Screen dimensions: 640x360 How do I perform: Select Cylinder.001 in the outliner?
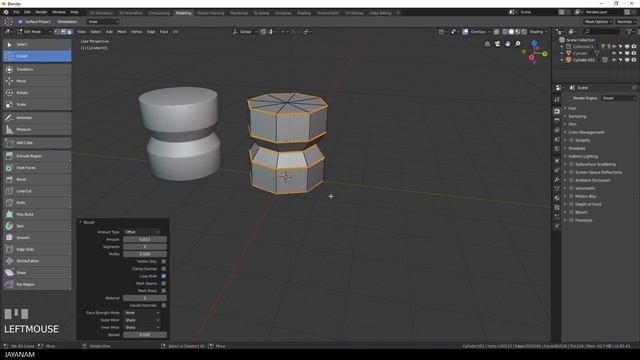coord(584,60)
